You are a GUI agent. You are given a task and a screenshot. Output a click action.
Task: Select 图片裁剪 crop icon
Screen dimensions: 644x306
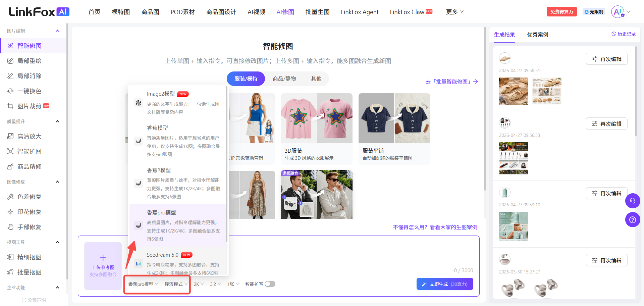point(10,106)
